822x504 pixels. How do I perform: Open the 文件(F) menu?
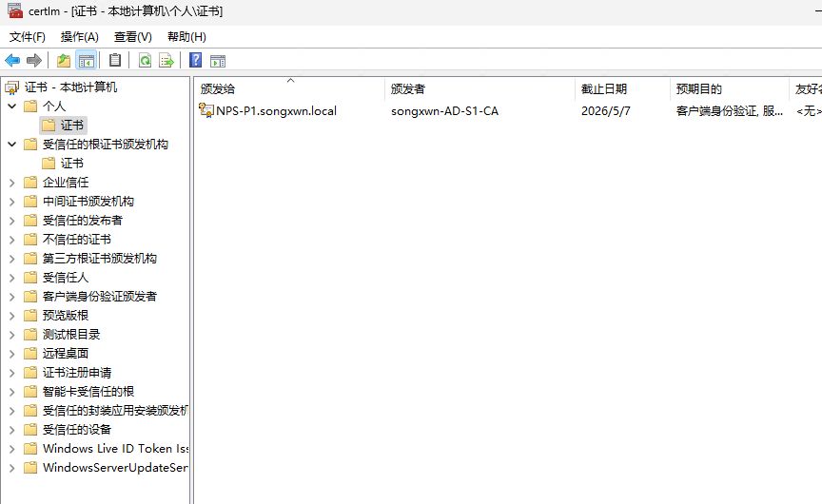(x=28, y=37)
